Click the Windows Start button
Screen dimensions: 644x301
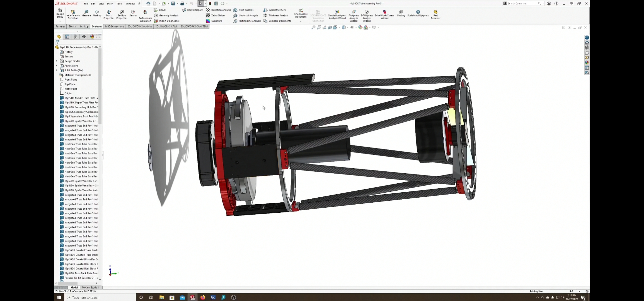(x=59, y=297)
